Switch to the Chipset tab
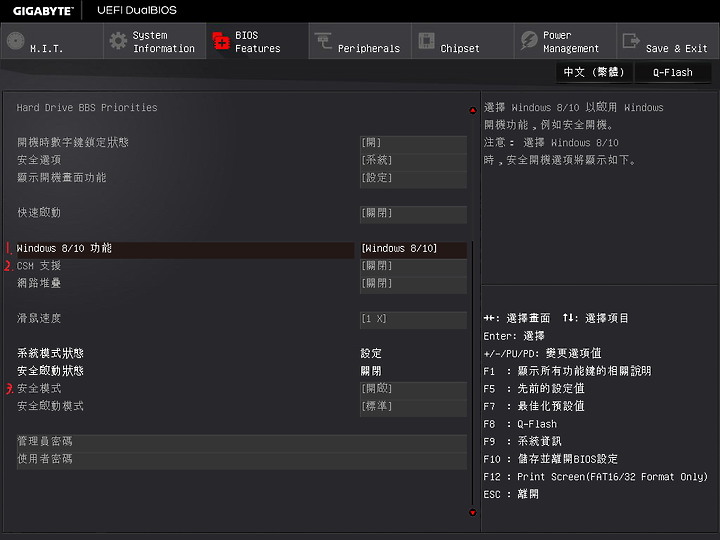 click(462, 41)
